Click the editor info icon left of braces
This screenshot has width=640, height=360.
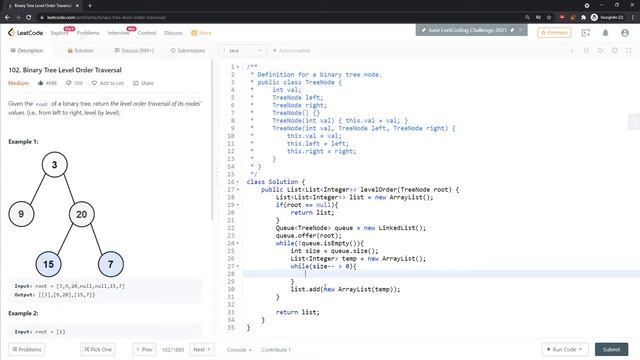572,50
